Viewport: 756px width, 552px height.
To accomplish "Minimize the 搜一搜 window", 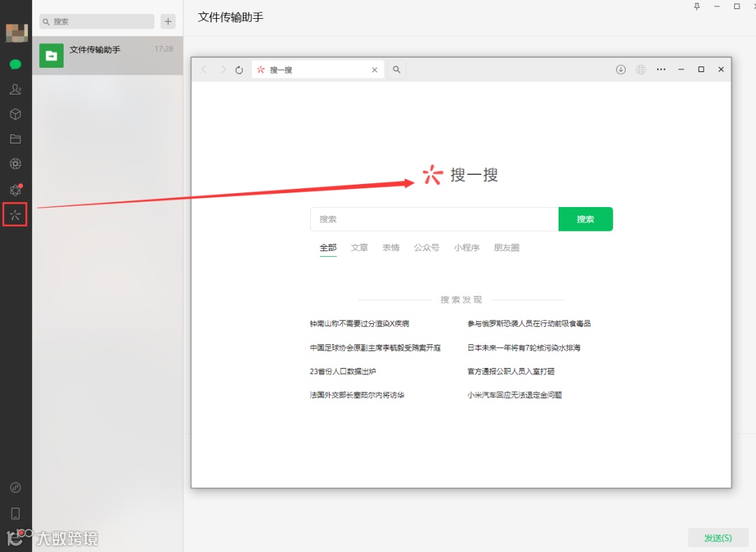I will tap(681, 69).
